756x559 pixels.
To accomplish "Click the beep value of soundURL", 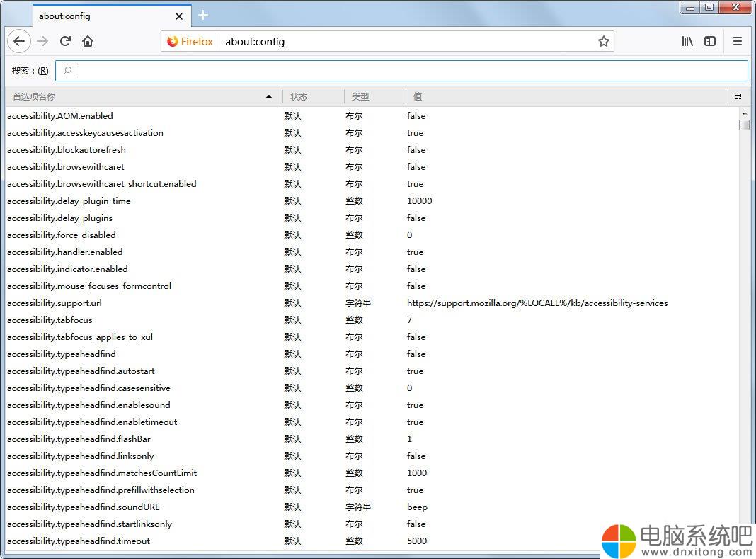I will pos(417,507).
